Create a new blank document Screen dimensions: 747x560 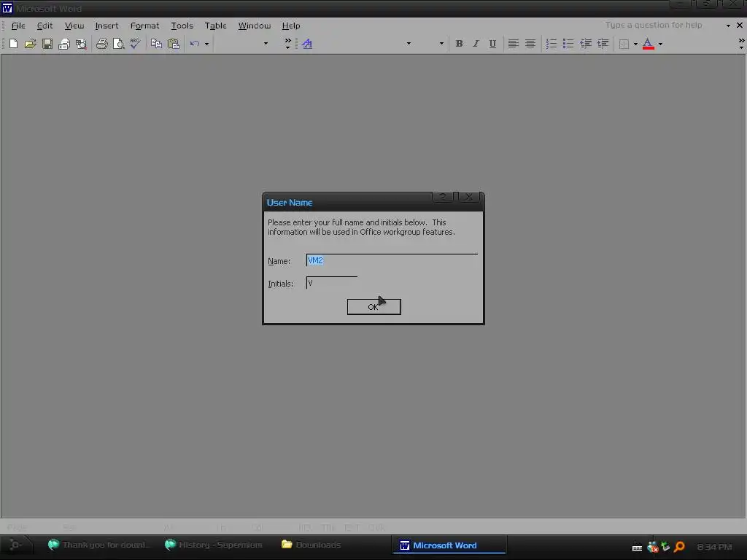click(13, 44)
